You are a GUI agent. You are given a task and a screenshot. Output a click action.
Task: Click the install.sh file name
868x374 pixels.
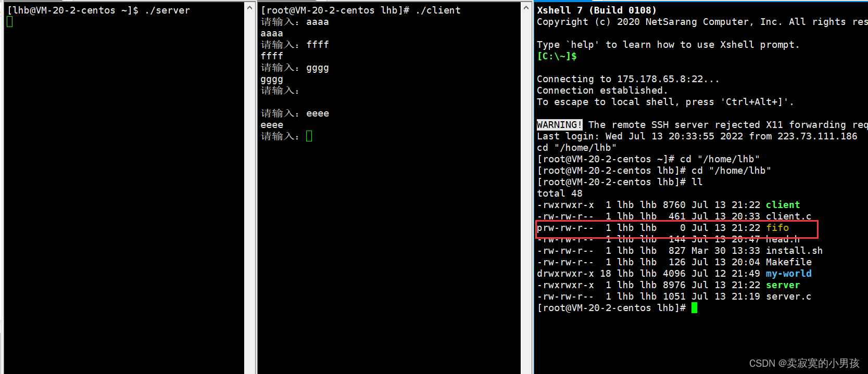click(795, 251)
